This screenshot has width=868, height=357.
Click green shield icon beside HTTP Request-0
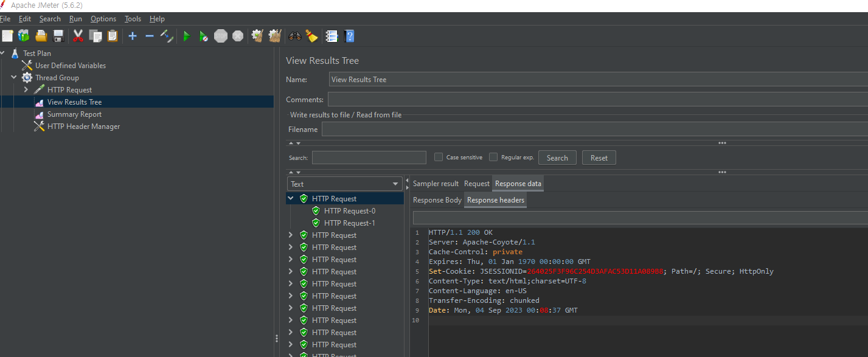(x=316, y=211)
